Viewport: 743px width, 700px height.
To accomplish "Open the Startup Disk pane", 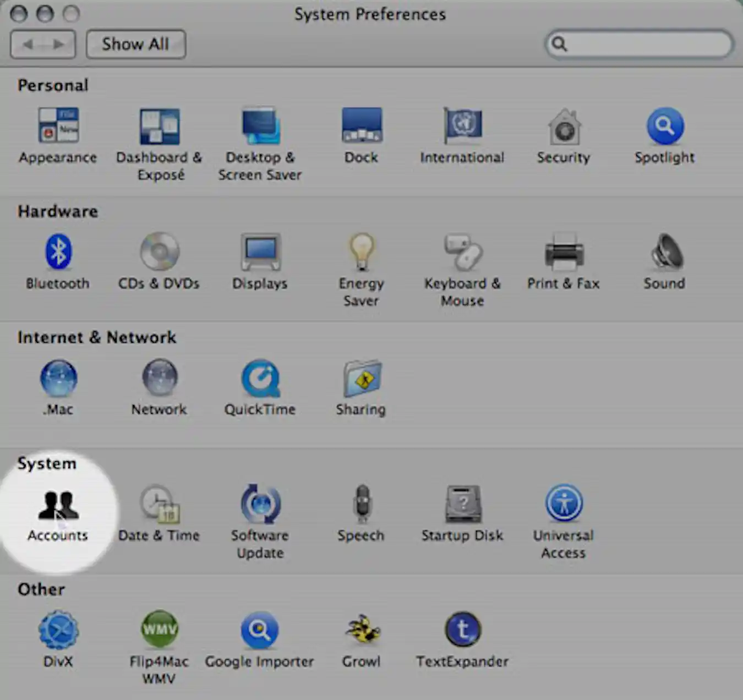I will tap(462, 504).
